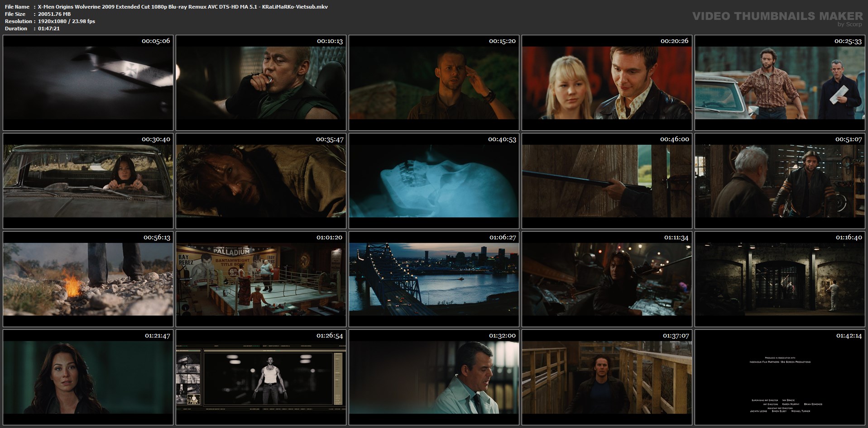This screenshot has width=868, height=428.
Task: Click the 00:46:00 thumbnail
Action: click(607, 181)
